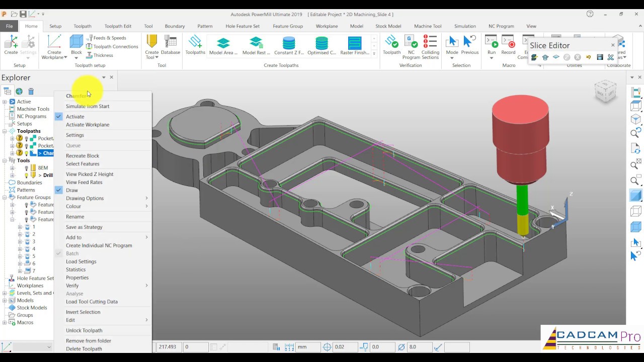The height and width of the screenshot is (362, 644).
Task: Open the Verify submenu
Action: [103, 286]
